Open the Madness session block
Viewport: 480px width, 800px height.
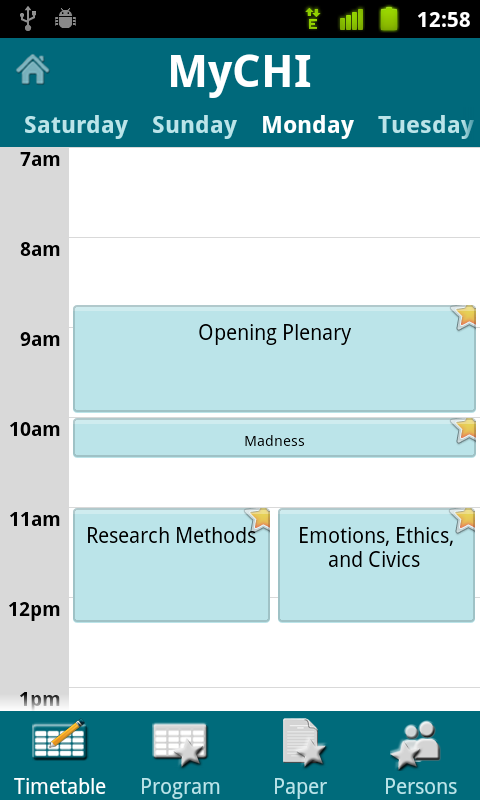click(274, 438)
